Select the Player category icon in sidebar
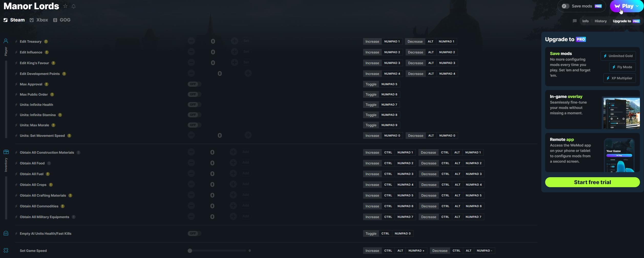This screenshot has height=258, width=644. [6, 41]
